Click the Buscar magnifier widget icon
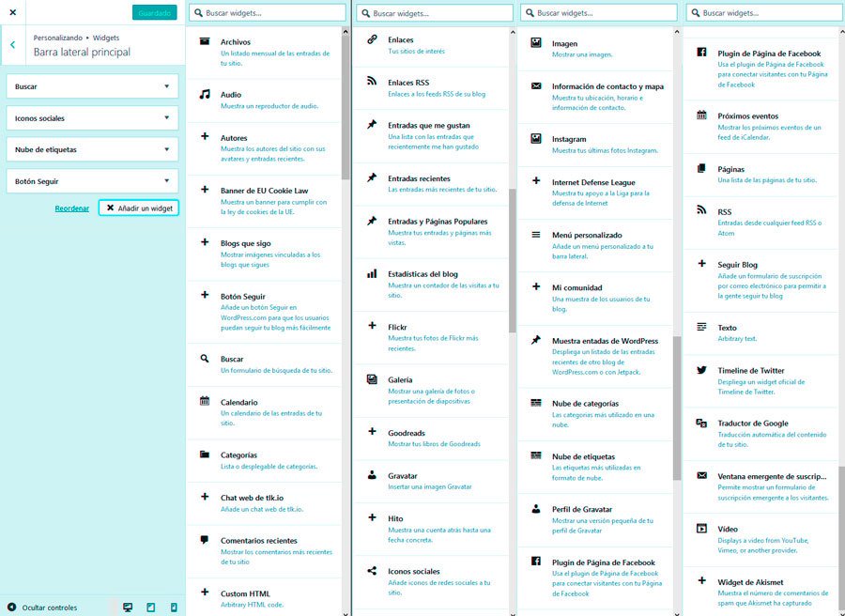The width and height of the screenshot is (845, 616). point(205,359)
